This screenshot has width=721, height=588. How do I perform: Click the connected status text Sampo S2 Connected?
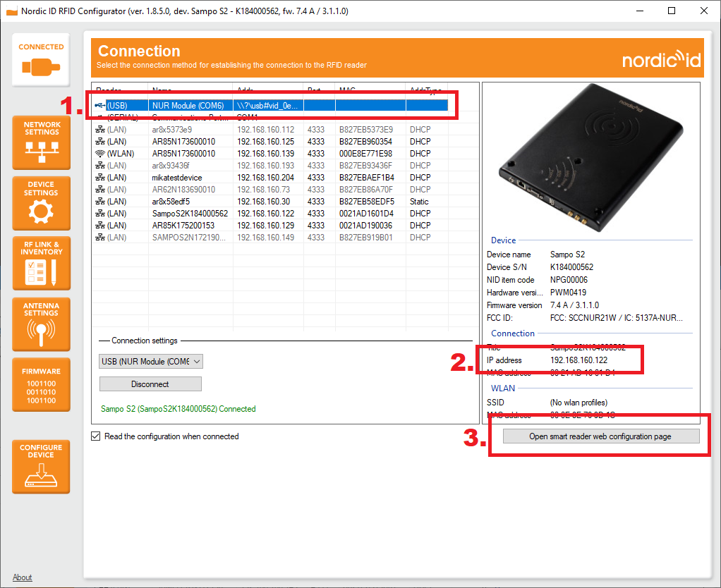point(178,409)
